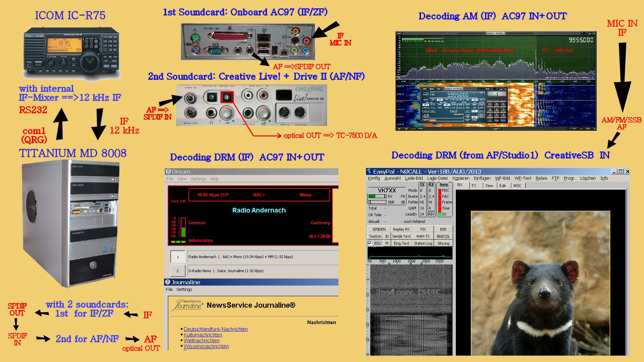Click the R/N indicator under RX column
Screen dimensions: 644x362
[x=431, y=214]
